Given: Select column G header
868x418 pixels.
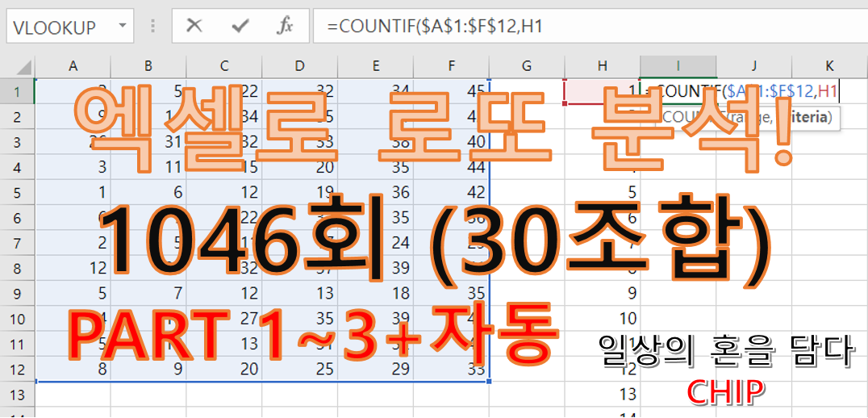Looking at the screenshot, I should [x=527, y=66].
